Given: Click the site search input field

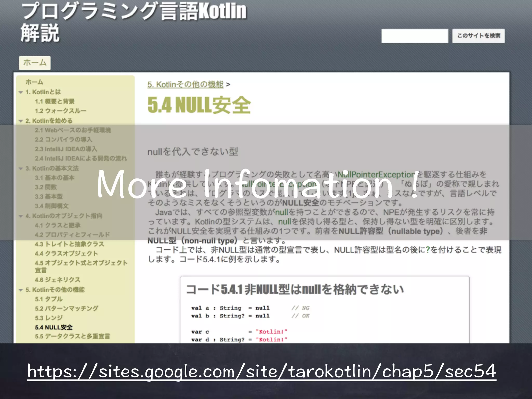Looking at the screenshot, I should pos(415,36).
